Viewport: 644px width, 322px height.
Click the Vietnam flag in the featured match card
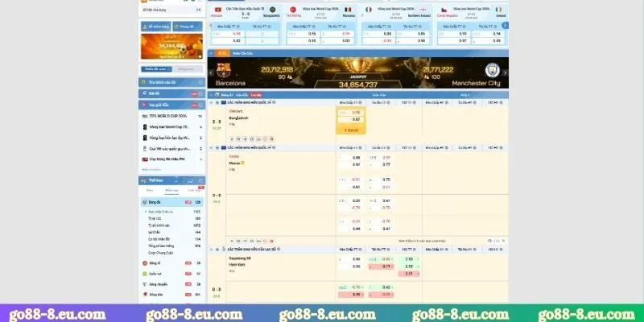(x=217, y=10)
